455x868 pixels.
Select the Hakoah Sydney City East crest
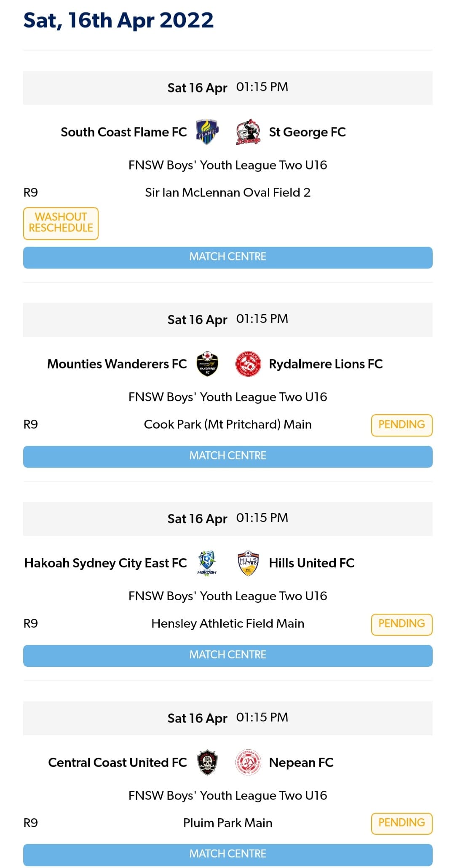pyautogui.click(x=207, y=563)
